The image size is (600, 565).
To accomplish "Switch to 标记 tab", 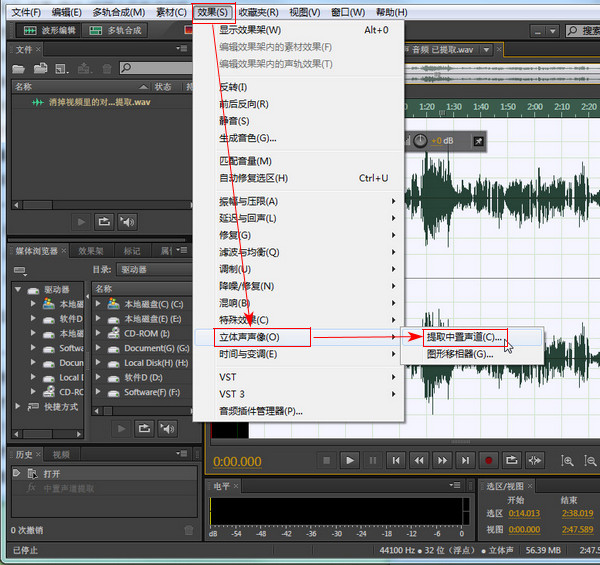I will [132, 251].
